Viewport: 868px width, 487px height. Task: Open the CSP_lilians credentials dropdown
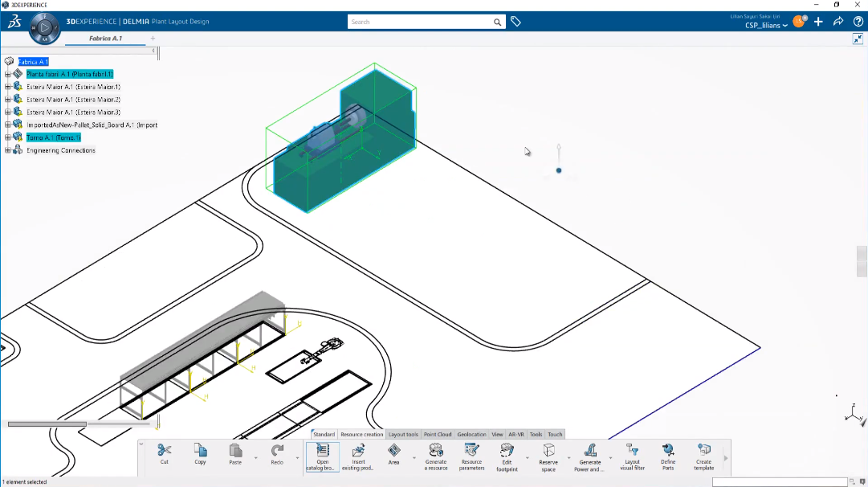pos(766,25)
